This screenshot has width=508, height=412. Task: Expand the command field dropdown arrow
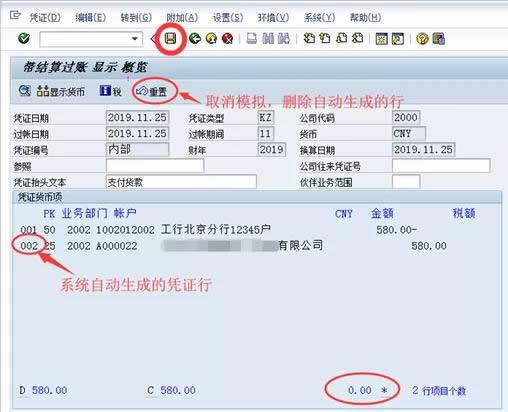[135, 39]
